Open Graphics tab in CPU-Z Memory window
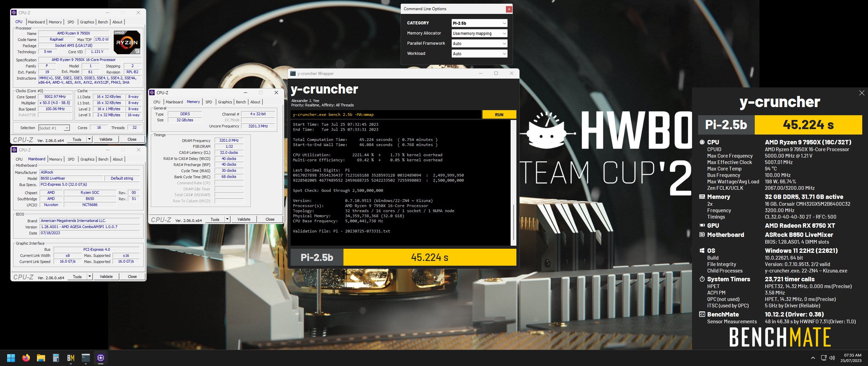Image resolution: width=868 pixels, height=366 pixels. click(225, 102)
